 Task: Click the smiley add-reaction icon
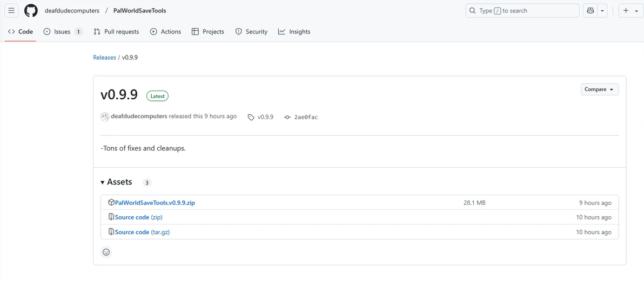106,252
